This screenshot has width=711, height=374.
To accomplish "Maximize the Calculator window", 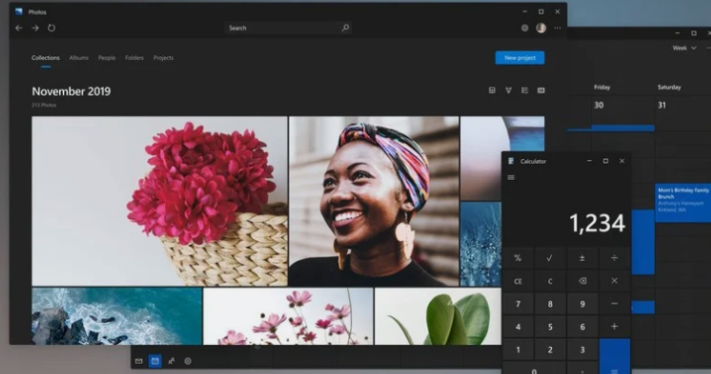I will point(605,161).
